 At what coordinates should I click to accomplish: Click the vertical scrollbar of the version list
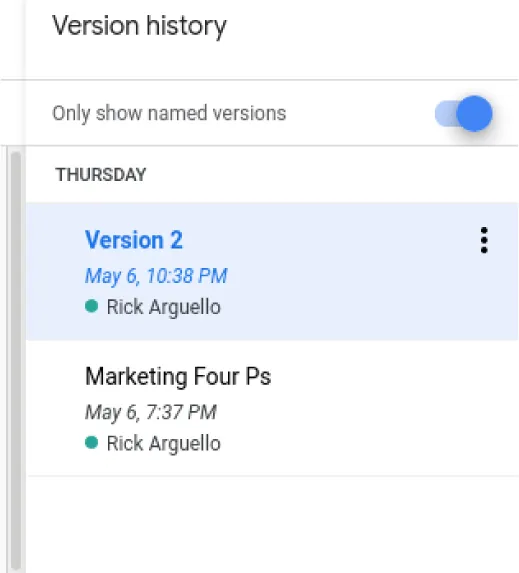click(16, 360)
